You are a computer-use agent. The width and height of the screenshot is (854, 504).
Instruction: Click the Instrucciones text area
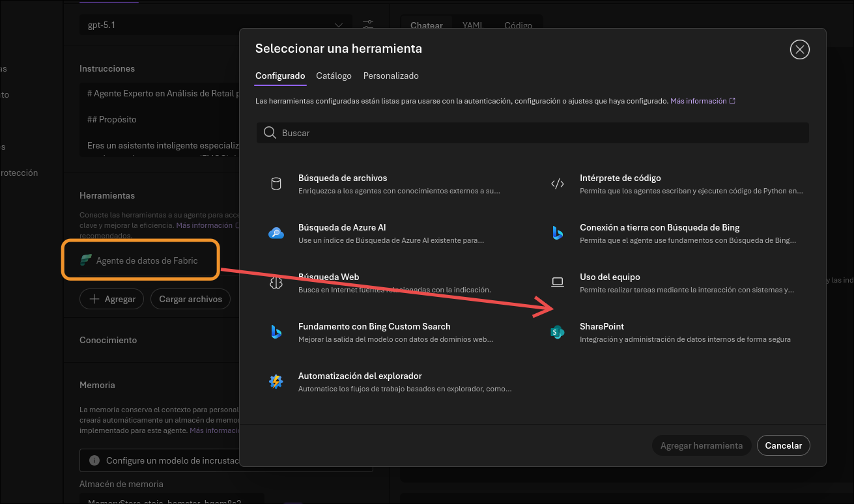pos(160,119)
